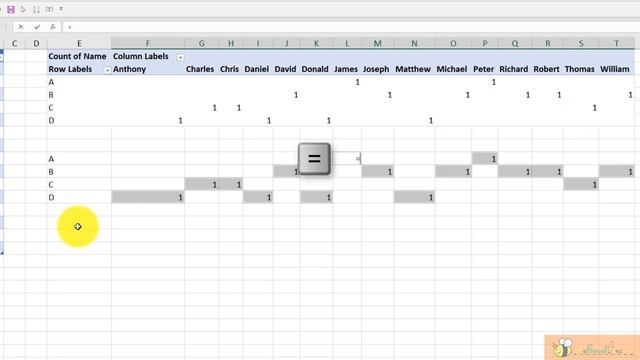The height and width of the screenshot is (360, 640).
Task: Select column P header
Action: click(x=484, y=43)
